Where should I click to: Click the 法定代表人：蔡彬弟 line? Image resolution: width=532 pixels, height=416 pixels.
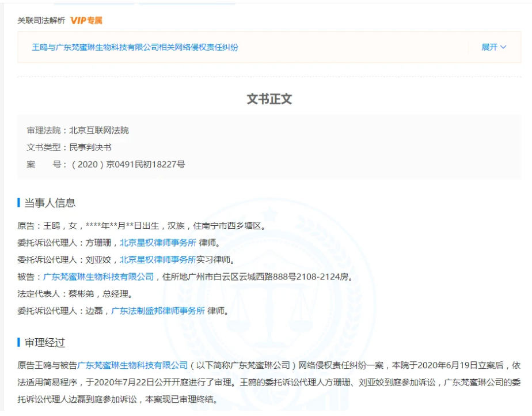(x=75, y=294)
